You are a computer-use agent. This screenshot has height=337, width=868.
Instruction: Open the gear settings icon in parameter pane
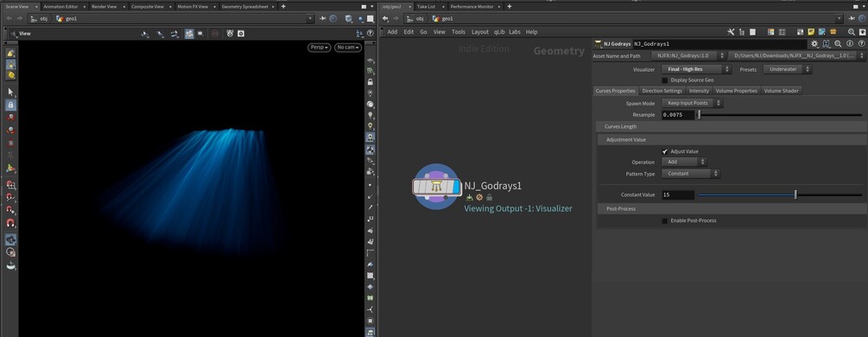coord(814,43)
